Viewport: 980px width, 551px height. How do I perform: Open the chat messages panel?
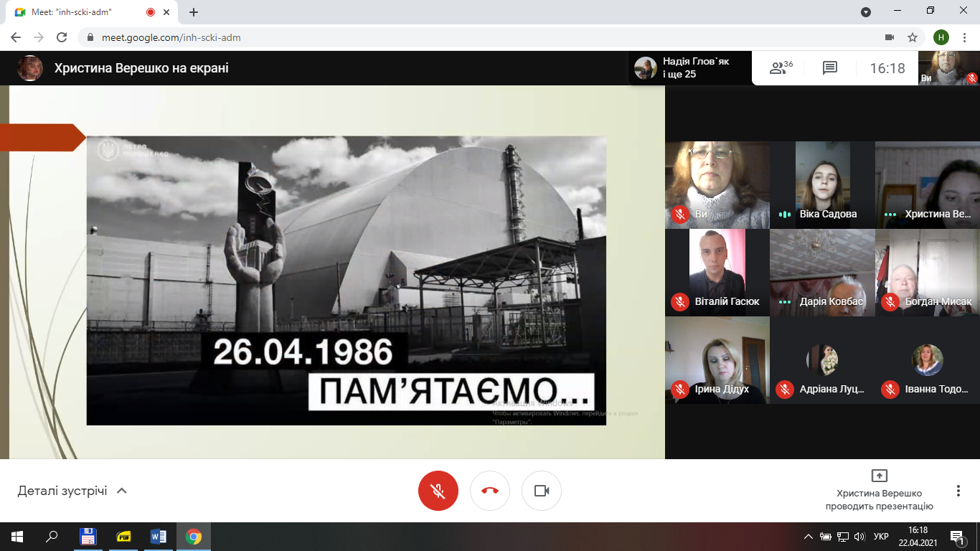click(830, 68)
